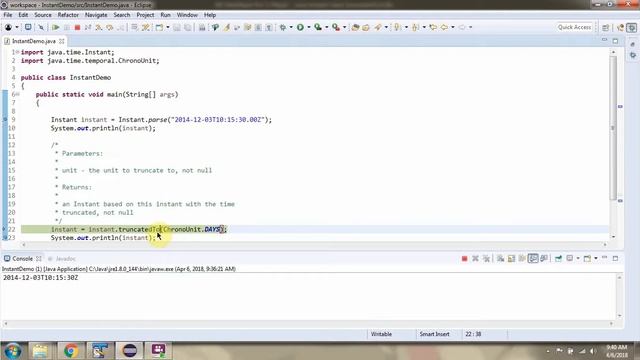Click the Resume debug button in main toolbar
640x360 pixels.
pos(56,27)
